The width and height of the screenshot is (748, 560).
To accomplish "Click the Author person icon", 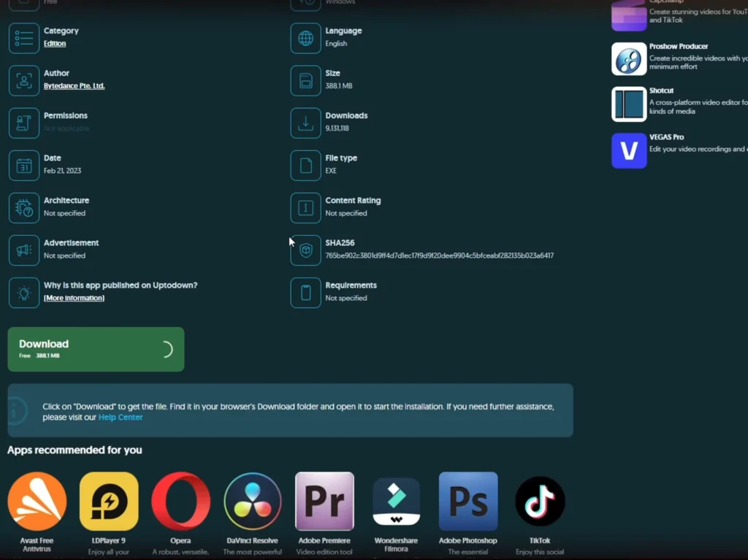I will 24,80.
